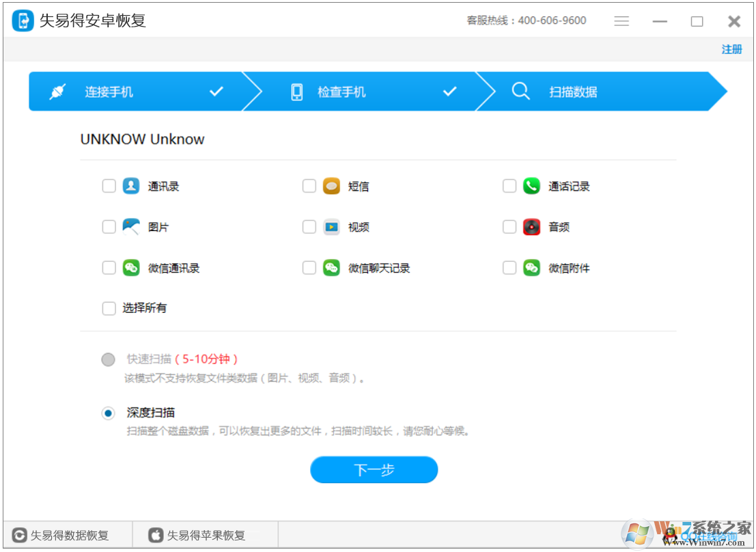Click the WeChat chat history (微信聊天记录) icon
The height and width of the screenshot is (552, 756).
pyautogui.click(x=331, y=268)
